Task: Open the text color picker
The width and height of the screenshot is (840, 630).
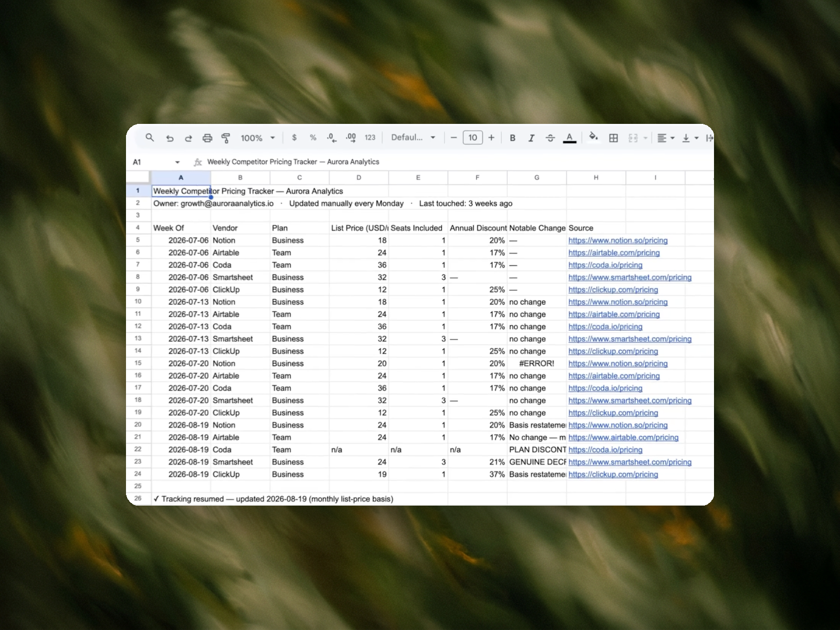Action: (x=570, y=138)
